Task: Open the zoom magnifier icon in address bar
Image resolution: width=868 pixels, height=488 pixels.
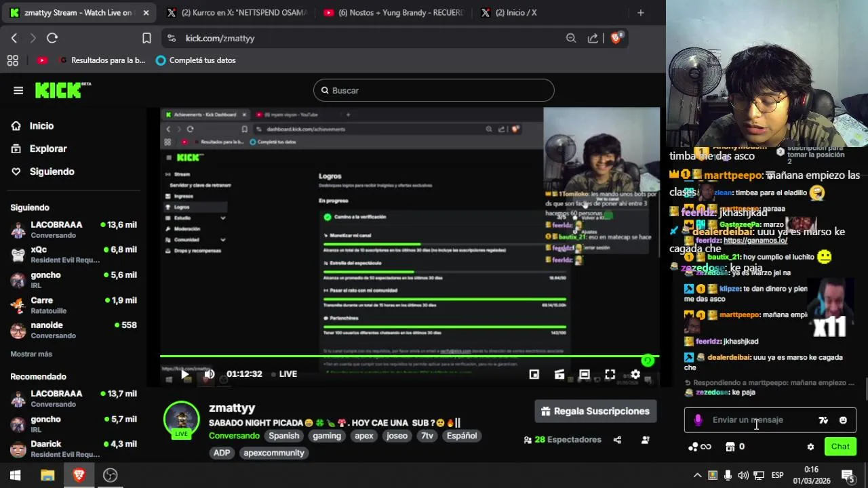Action: (571, 38)
